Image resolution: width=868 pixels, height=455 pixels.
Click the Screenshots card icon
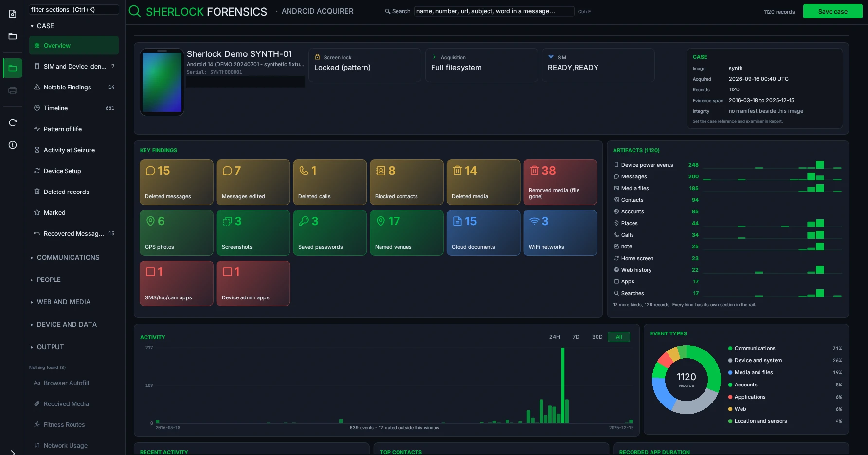pyautogui.click(x=227, y=221)
